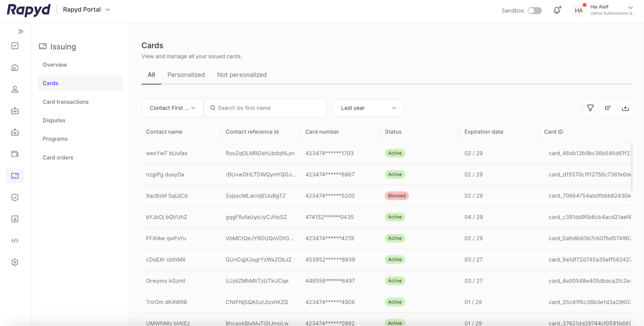Select the Wallet icon in the sidebar
644x326 pixels.
[x=15, y=154]
